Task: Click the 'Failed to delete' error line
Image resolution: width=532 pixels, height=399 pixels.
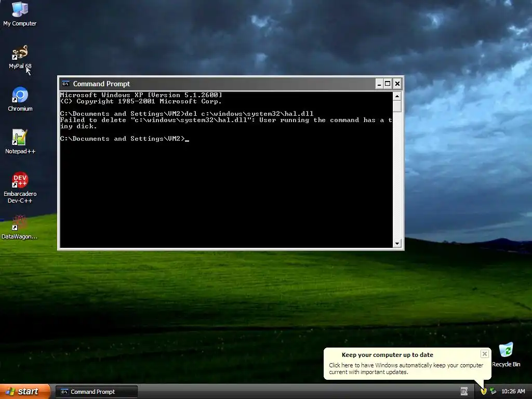Action: point(226,123)
